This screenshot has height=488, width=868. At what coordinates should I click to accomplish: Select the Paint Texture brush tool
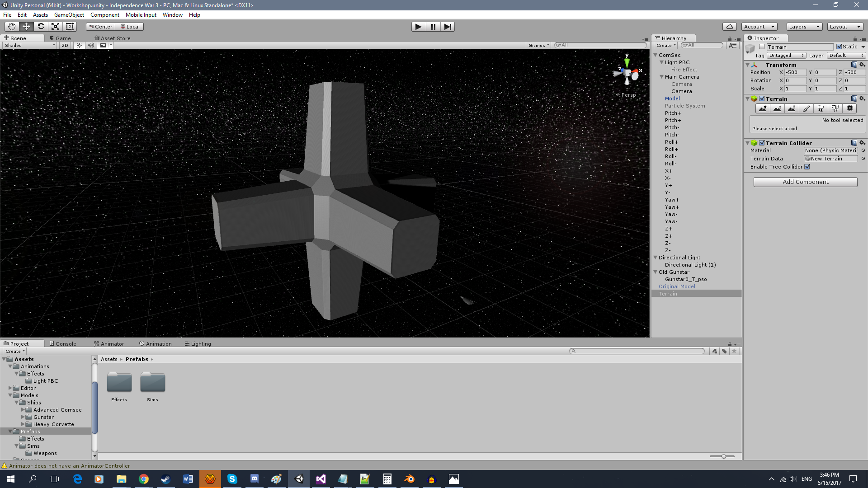click(x=806, y=108)
